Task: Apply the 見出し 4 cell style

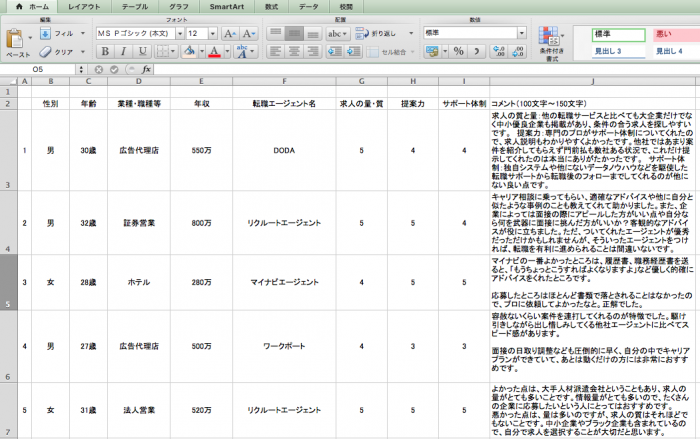Action: pyautogui.click(x=675, y=51)
